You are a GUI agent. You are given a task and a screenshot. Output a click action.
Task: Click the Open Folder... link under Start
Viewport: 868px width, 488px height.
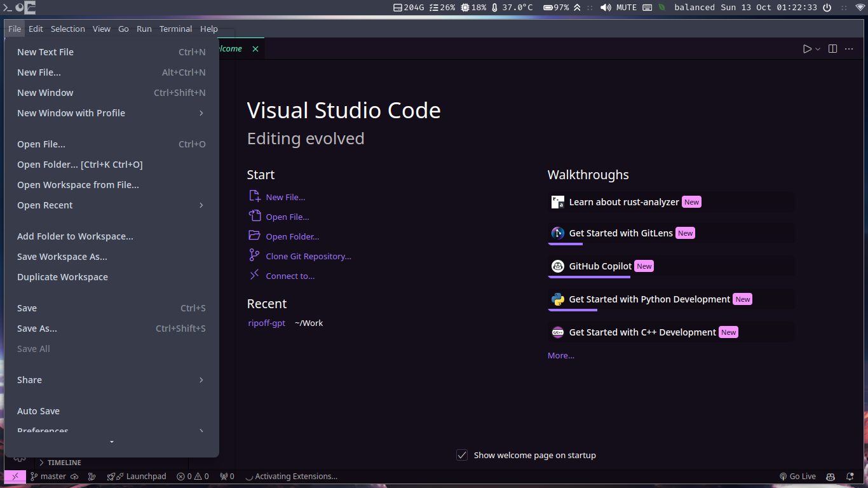pos(292,236)
